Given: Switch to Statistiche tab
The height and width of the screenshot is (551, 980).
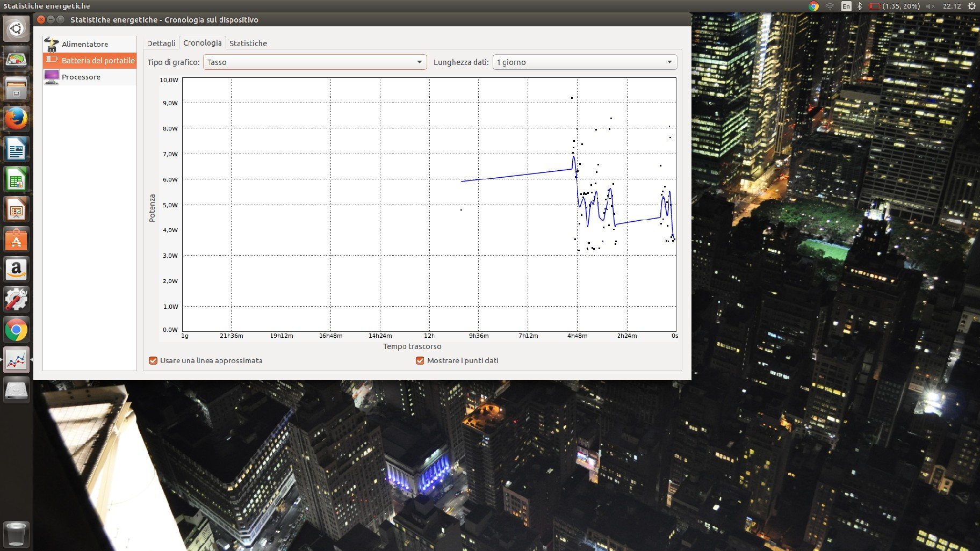Looking at the screenshot, I should pos(248,43).
